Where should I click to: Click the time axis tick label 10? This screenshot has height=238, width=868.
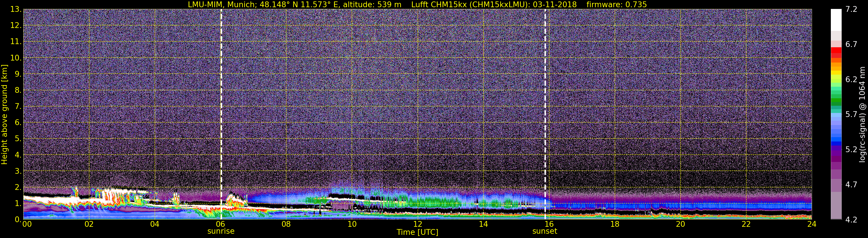[x=352, y=224]
